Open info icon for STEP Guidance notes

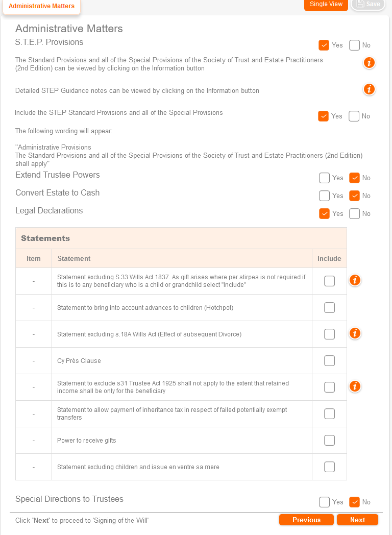(x=369, y=89)
